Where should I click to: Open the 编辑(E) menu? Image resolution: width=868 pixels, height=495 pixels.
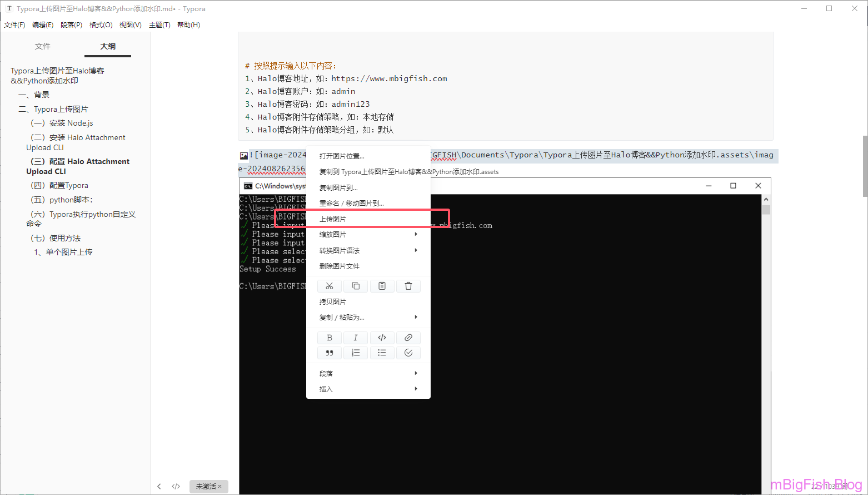43,25
